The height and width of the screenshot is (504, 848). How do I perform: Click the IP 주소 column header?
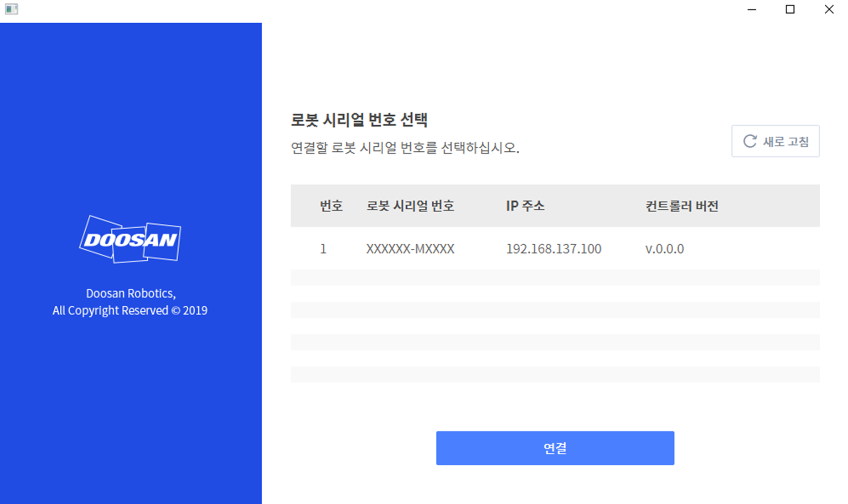[x=525, y=206]
